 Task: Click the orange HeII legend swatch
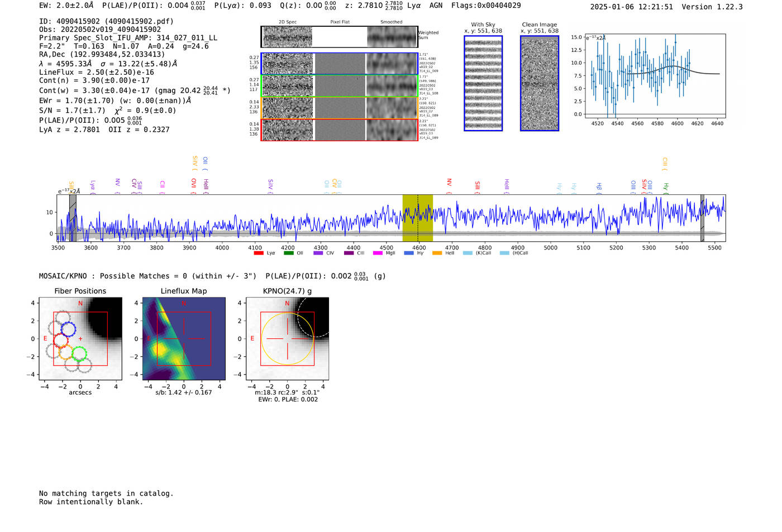[x=437, y=253]
